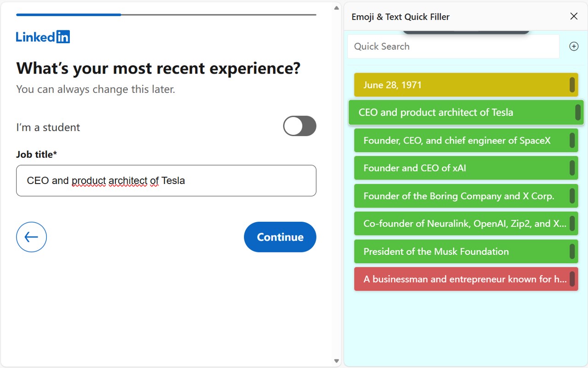Click drag handle on xAI entry
This screenshot has width=588, height=368.
coord(572,168)
